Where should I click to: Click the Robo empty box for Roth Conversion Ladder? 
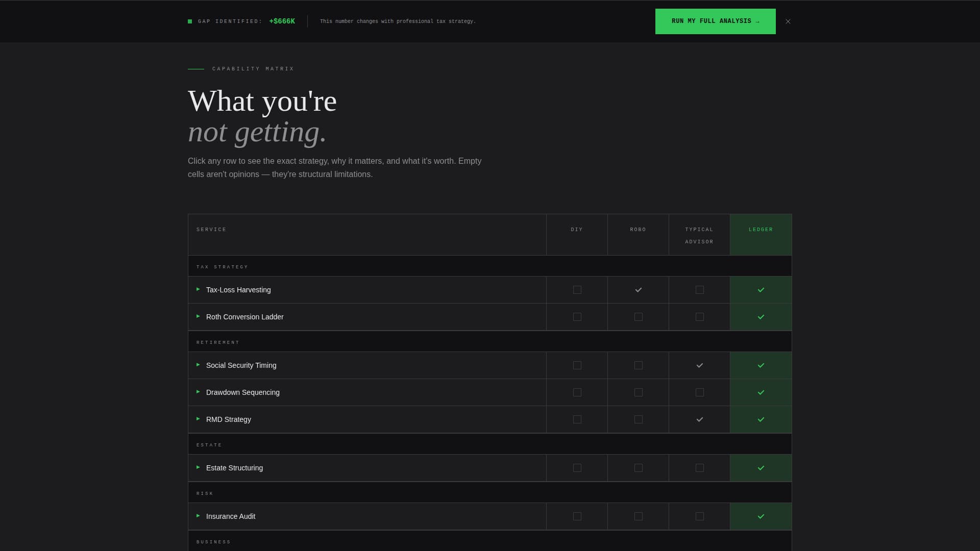[x=638, y=317]
